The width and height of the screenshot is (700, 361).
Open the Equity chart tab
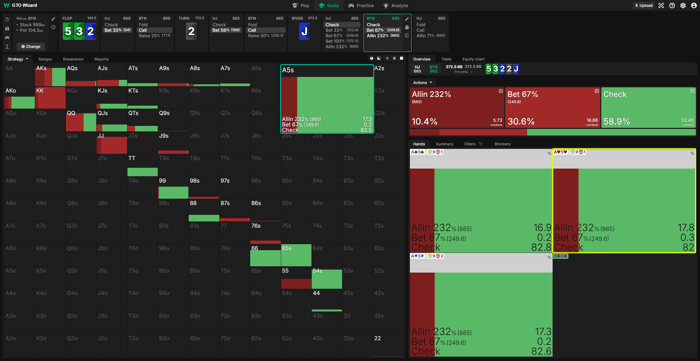click(x=473, y=59)
